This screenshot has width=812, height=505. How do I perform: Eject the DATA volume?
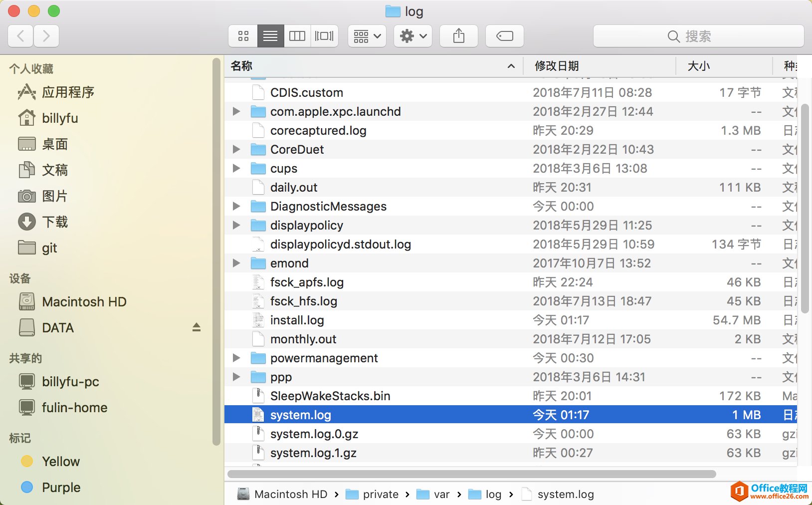(x=197, y=327)
